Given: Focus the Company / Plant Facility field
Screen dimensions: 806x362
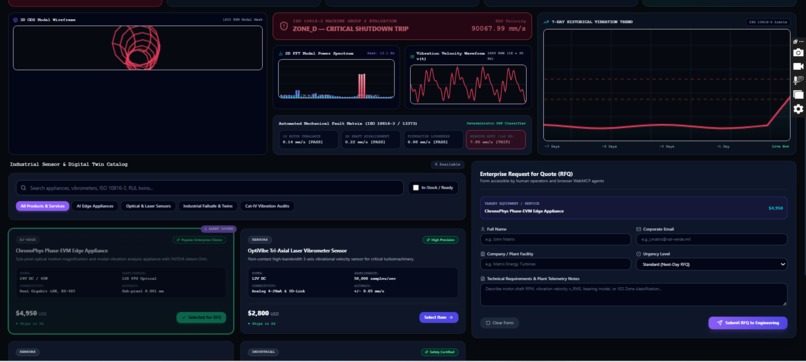Looking at the screenshot, I should tap(555, 264).
